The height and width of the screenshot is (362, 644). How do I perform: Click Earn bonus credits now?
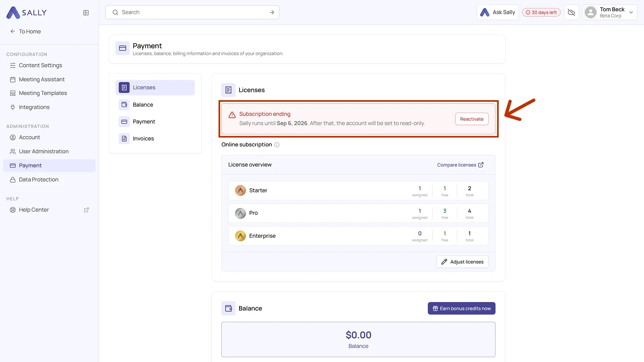pyautogui.click(x=461, y=309)
